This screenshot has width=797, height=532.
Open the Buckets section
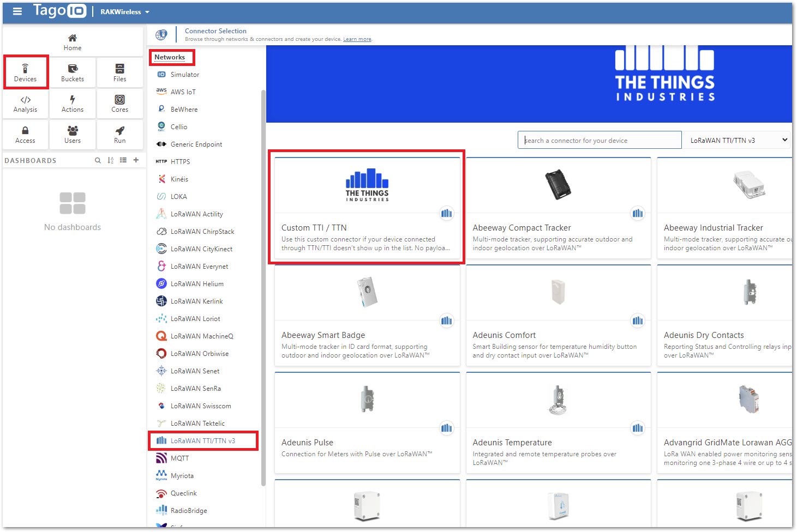click(73, 72)
